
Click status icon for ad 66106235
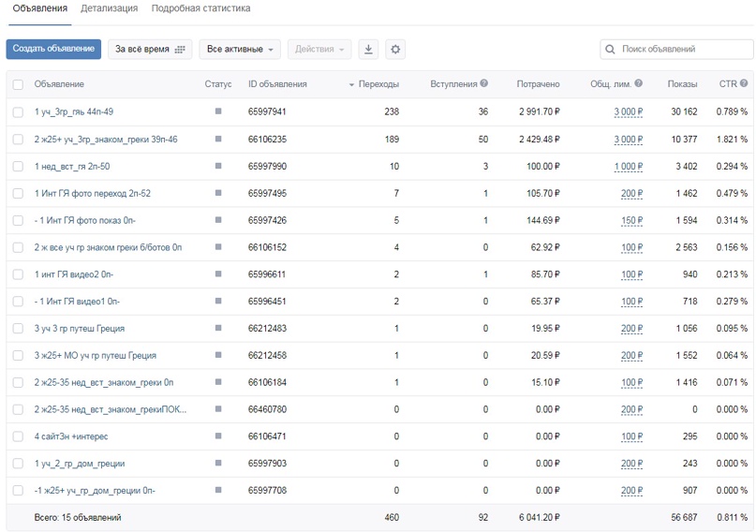pyautogui.click(x=218, y=139)
